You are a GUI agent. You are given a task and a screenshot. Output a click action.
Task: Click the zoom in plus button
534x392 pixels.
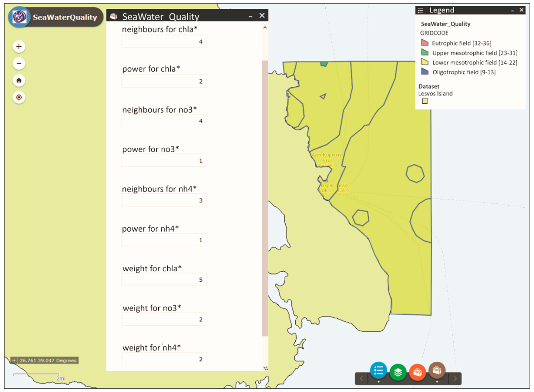tap(19, 46)
